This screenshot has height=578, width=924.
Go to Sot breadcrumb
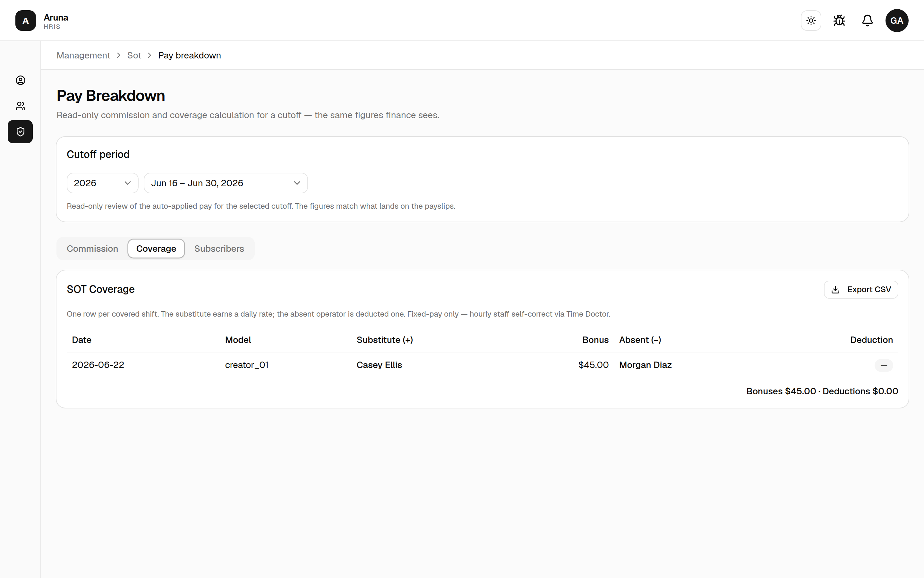[134, 56]
